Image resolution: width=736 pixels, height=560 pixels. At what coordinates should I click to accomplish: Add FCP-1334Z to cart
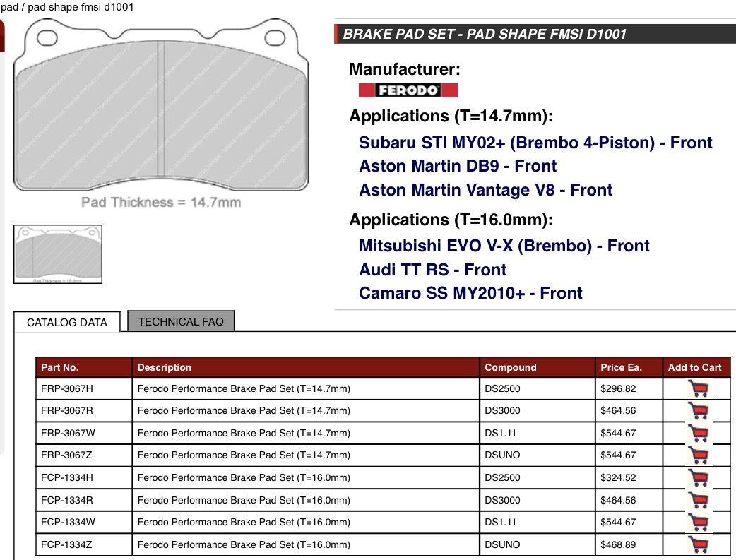698,544
